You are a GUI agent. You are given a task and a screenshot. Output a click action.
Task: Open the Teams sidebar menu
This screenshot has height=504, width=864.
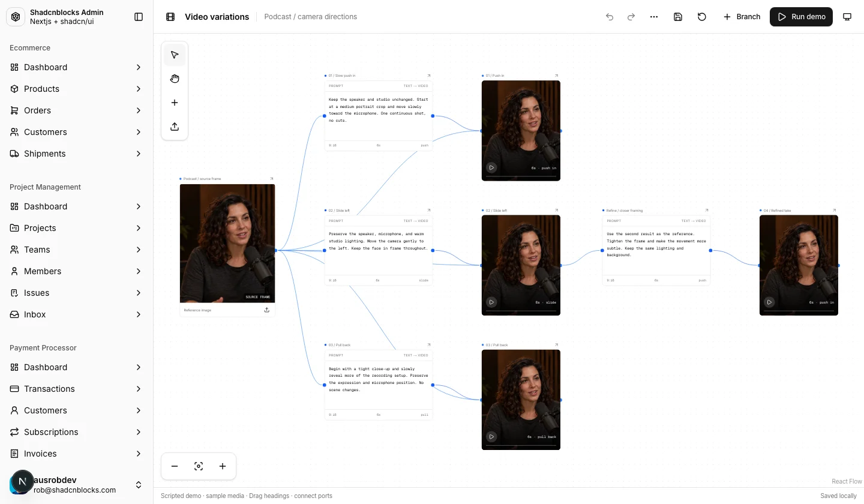pyautogui.click(x=77, y=250)
